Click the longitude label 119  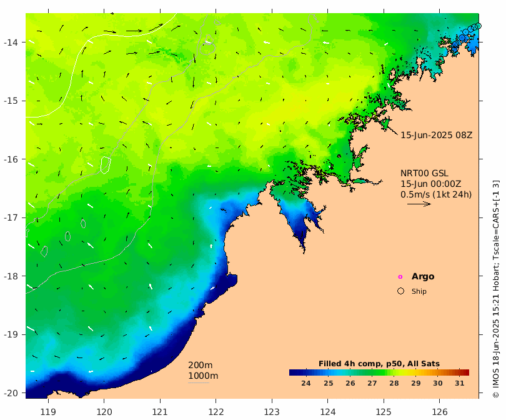(x=48, y=412)
